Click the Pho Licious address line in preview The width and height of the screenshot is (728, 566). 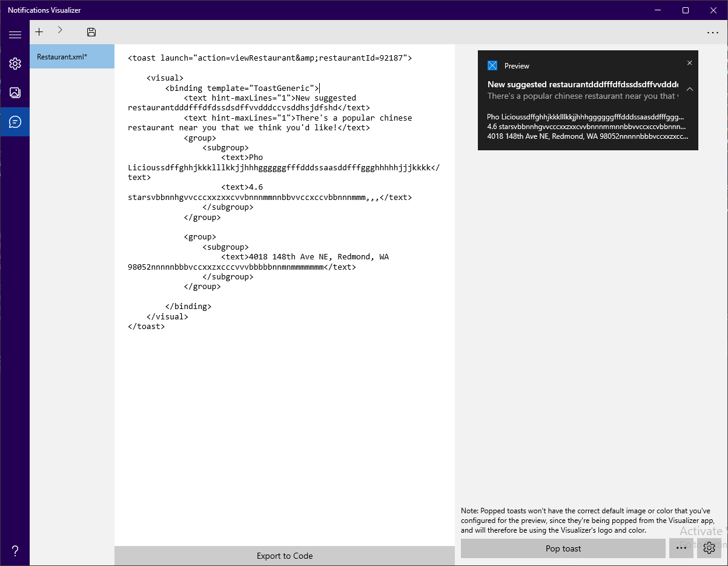581,136
